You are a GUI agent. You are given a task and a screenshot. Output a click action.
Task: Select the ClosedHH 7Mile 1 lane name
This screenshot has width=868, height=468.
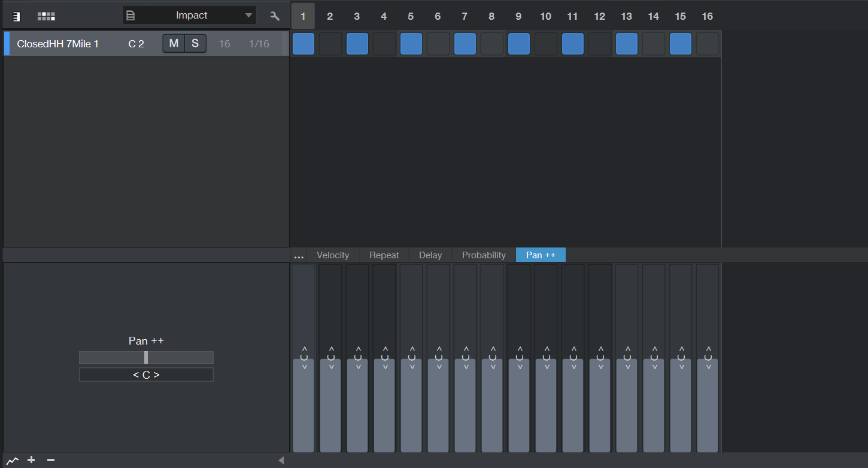(x=58, y=44)
